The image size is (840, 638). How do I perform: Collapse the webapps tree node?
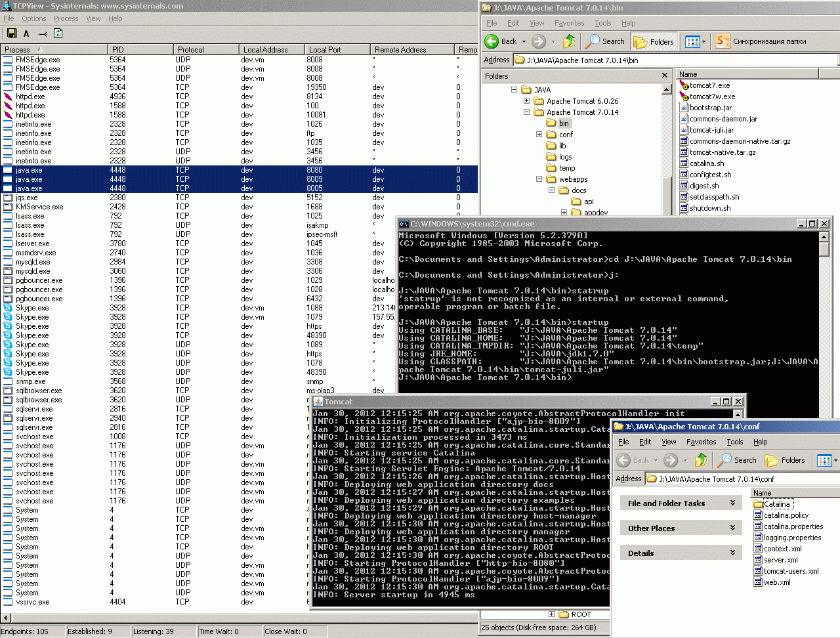[539, 179]
